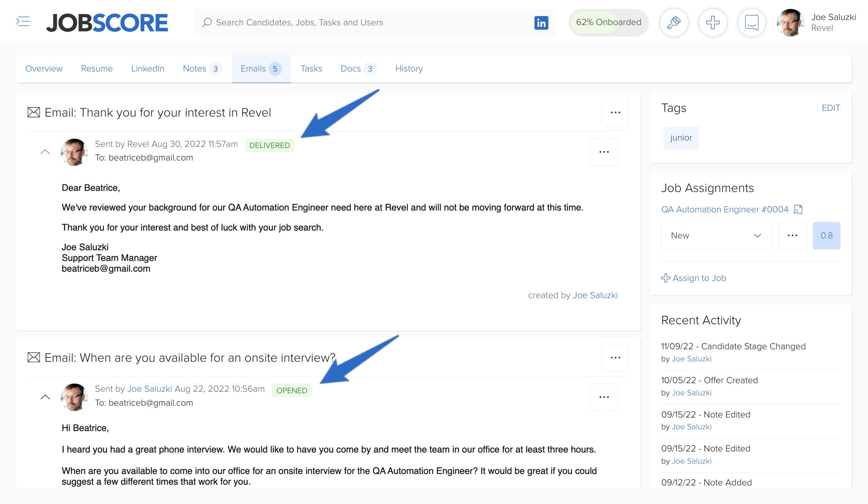The height and width of the screenshot is (504, 868).
Task: Click the Assign to Job plus icon
Action: coord(665,277)
